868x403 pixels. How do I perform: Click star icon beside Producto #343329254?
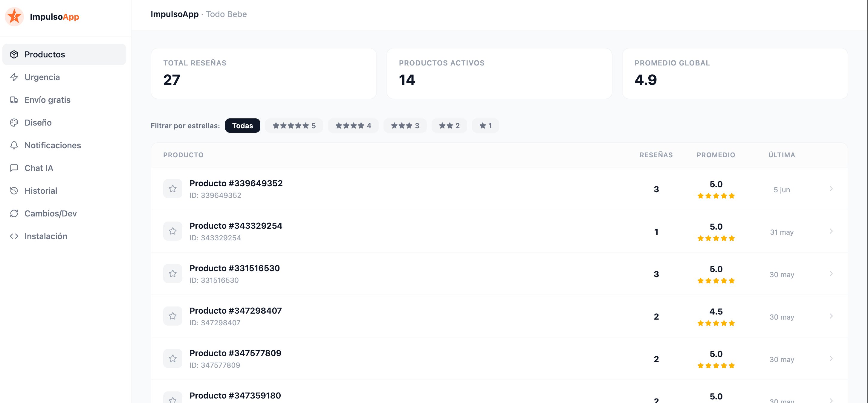(x=172, y=231)
